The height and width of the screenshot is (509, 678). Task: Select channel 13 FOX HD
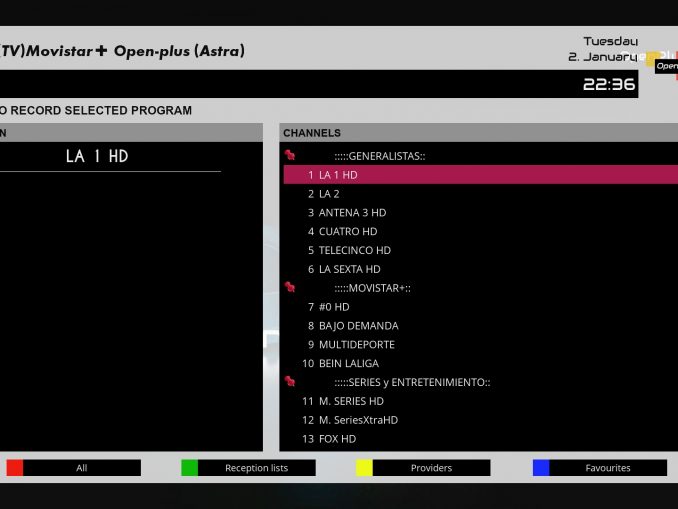[x=481, y=439]
